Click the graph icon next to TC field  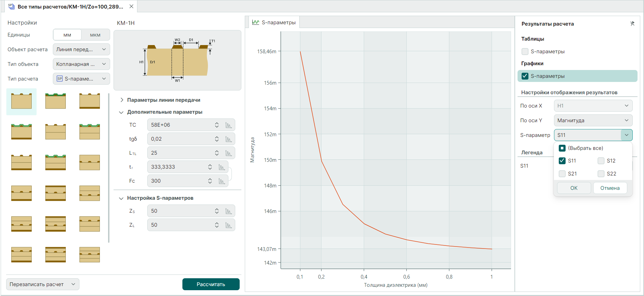pyautogui.click(x=228, y=125)
